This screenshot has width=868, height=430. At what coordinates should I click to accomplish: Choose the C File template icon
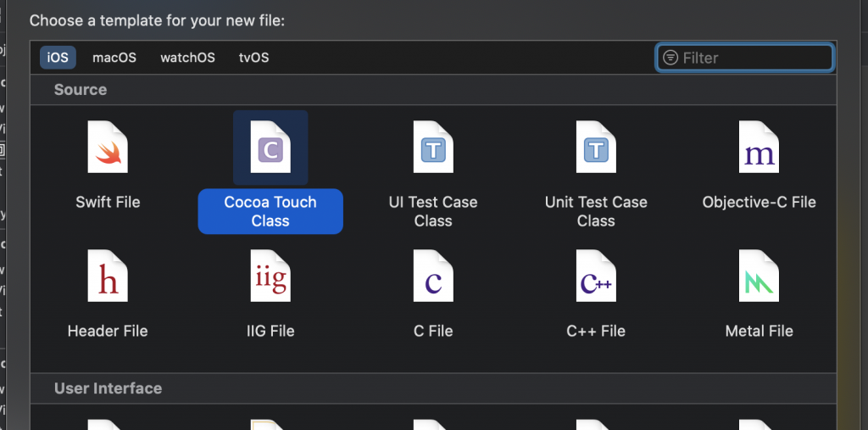[x=433, y=276]
